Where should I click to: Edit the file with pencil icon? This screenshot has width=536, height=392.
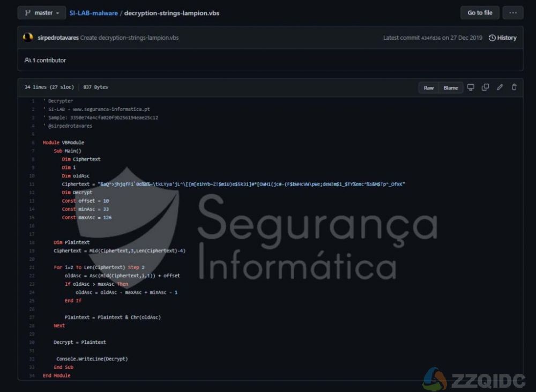tap(500, 87)
